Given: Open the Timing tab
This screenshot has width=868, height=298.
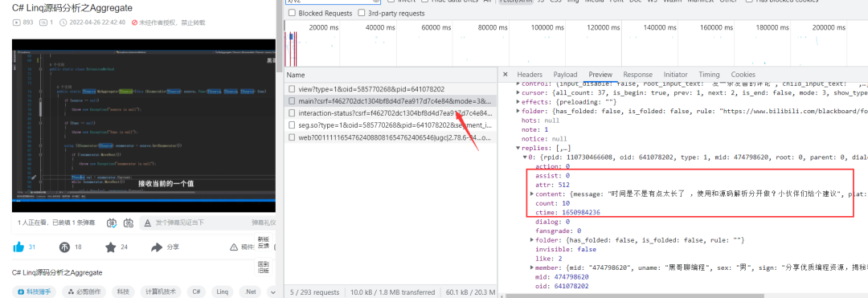Looking at the screenshot, I should (x=709, y=75).
